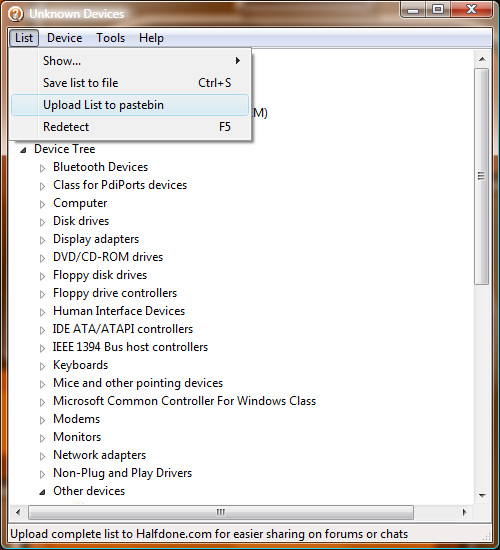Click the horizontal scrollbar thumb
Viewport: 500px width, 550px height.
pyautogui.click(x=221, y=512)
